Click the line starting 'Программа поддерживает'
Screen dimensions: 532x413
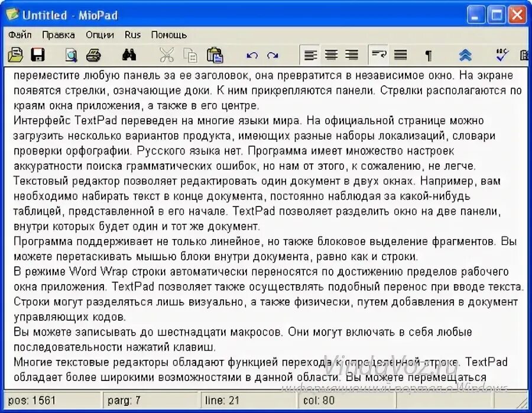(x=265, y=241)
